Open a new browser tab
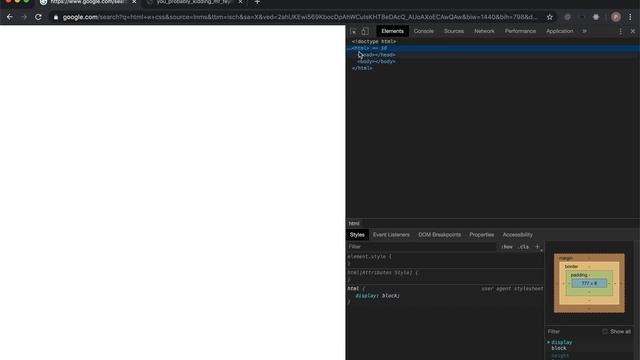640x360 pixels. click(x=257, y=2)
